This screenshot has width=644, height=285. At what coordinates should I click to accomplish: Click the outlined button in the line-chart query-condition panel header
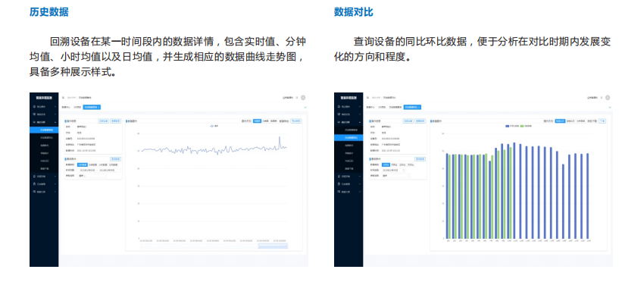click(114, 159)
